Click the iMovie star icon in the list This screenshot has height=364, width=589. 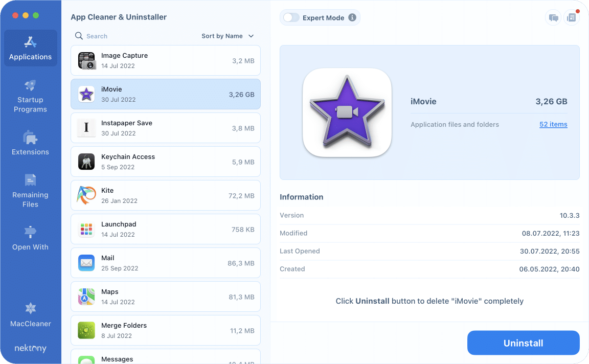(x=86, y=94)
